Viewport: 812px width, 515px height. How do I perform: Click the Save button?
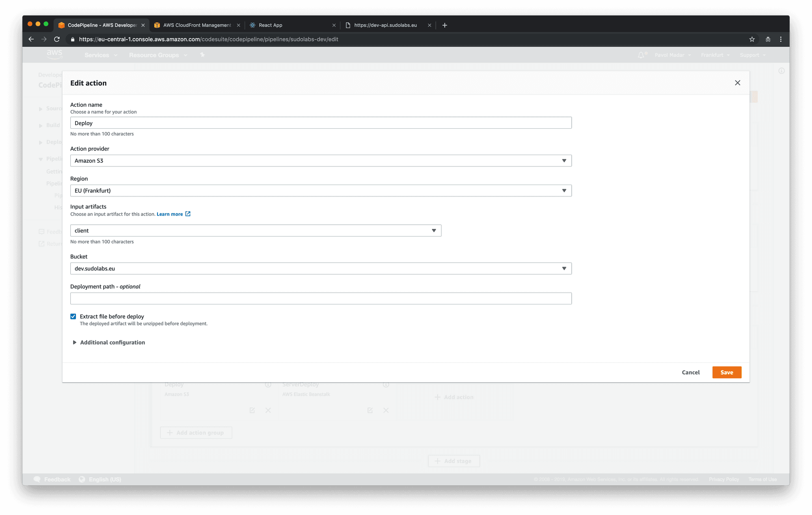click(x=727, y=373)
